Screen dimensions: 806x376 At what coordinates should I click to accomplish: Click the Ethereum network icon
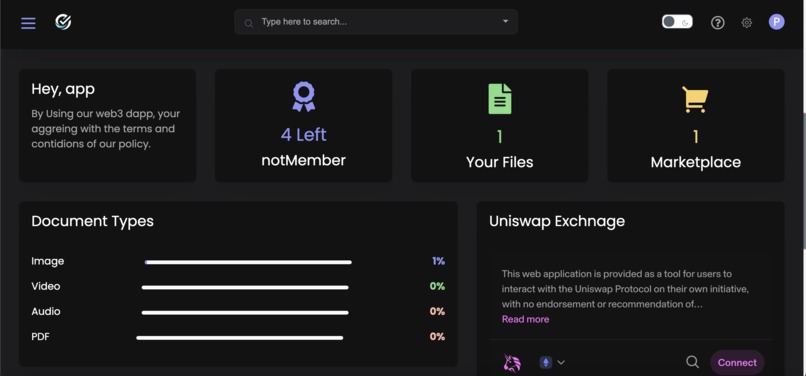(x=545, y=362)
